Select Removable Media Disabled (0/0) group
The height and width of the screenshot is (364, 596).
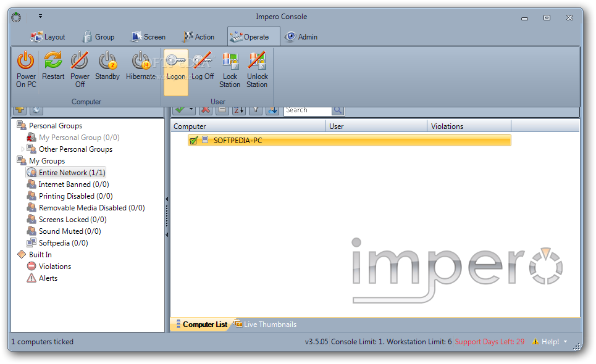91,208
